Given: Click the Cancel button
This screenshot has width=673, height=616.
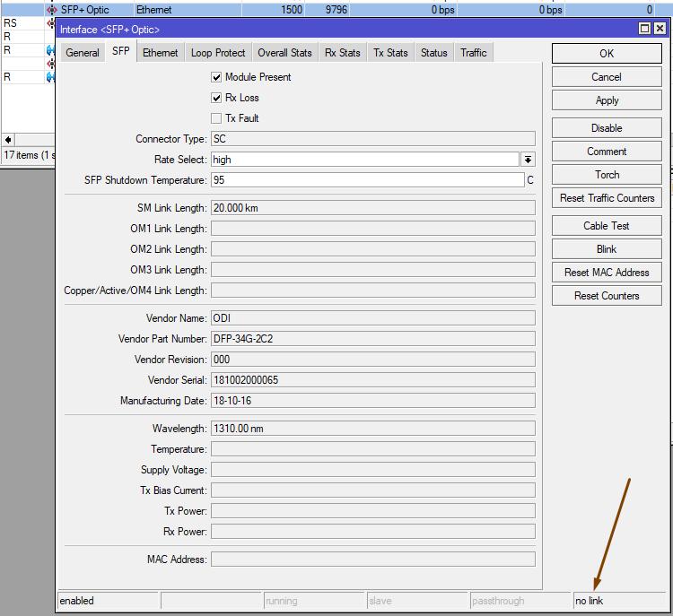Looking at the screenshot, I should tap(607, 77).
